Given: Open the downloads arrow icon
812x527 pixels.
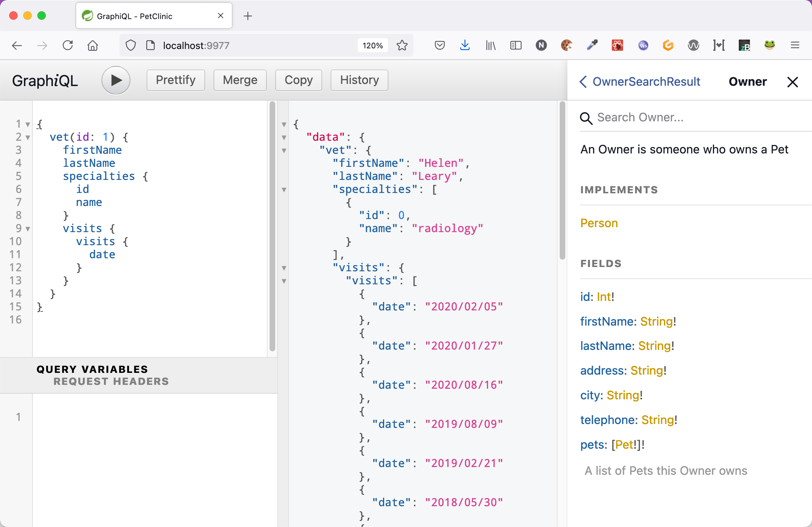Looking at the screenshot, I should (465, 45).
